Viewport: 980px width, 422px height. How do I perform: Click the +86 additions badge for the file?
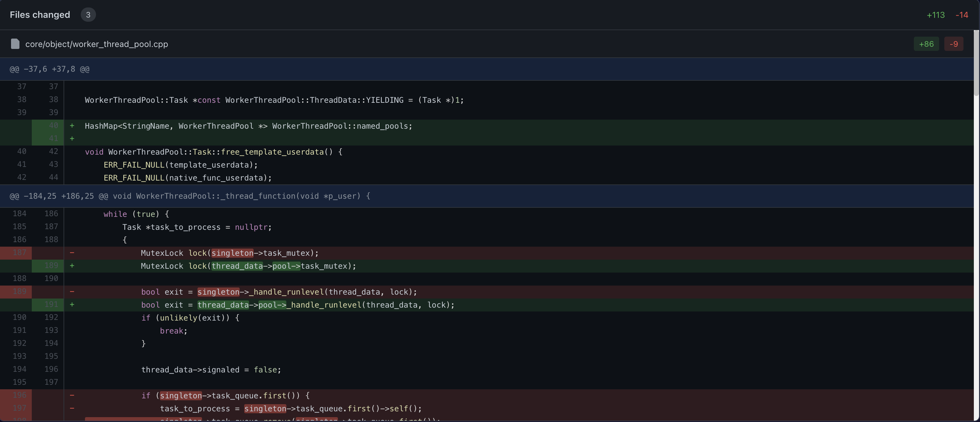point(926,44)
